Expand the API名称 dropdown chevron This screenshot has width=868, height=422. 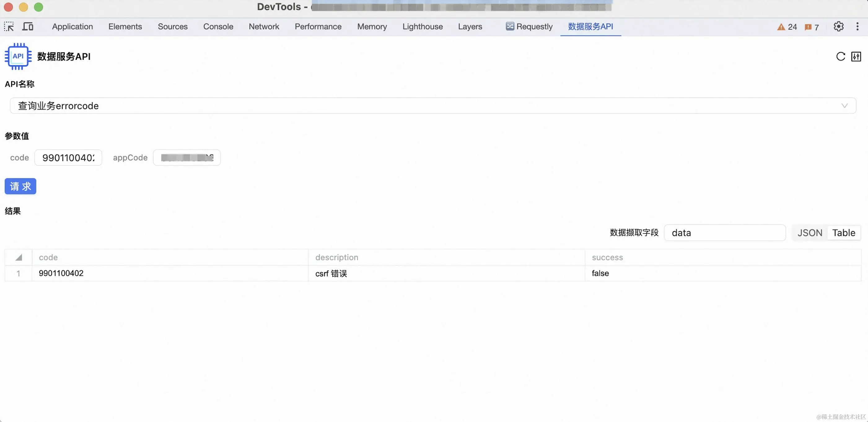tap(844, 106)
